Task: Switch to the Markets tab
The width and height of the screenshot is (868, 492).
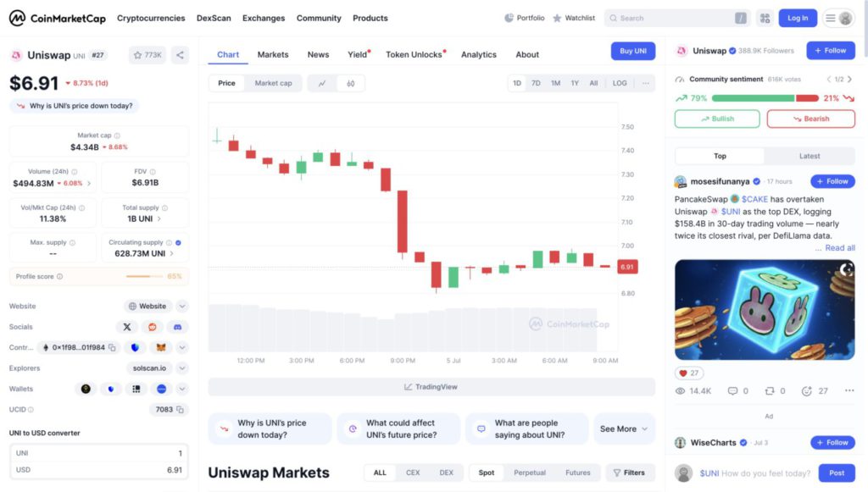Action: pyautogui.click(x=273, y=54)
